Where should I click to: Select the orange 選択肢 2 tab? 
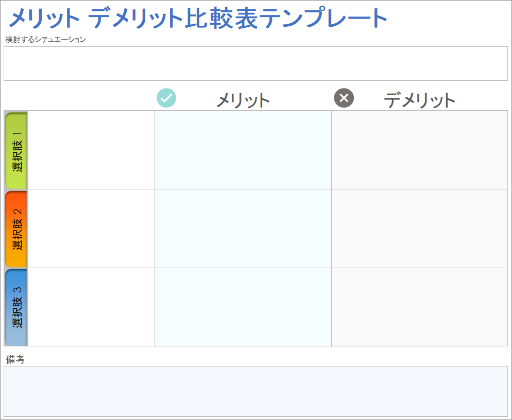(x=16, y=229)
